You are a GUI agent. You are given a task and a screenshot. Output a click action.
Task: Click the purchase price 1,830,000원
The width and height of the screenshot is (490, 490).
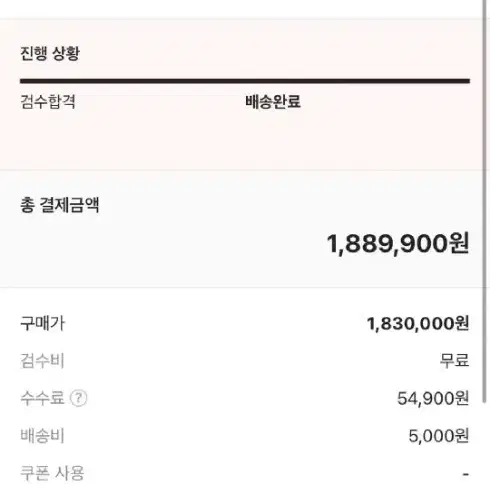(418, 324)
